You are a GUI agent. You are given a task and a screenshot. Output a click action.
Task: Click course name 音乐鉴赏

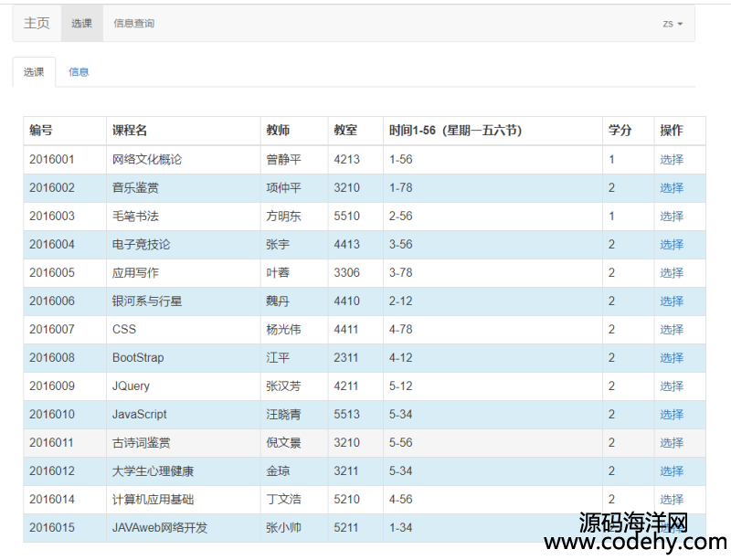[x=135, y=188]
